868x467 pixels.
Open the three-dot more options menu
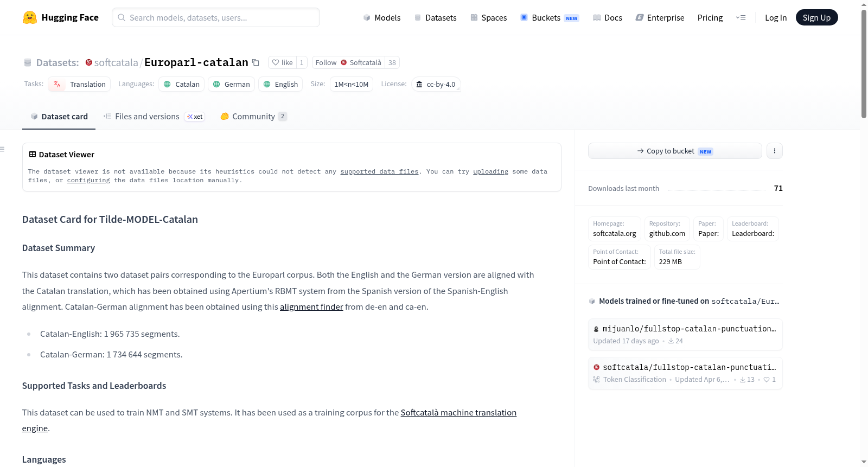(x=775, y=151)
